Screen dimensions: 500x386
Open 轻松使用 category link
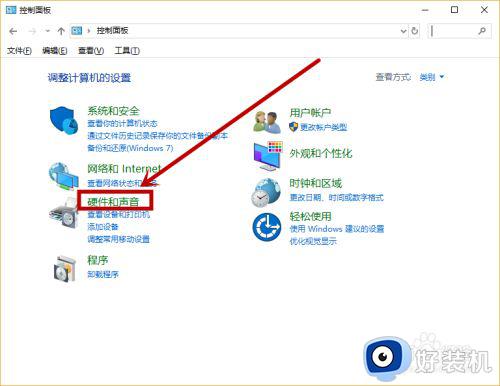[x=310, y=216]
